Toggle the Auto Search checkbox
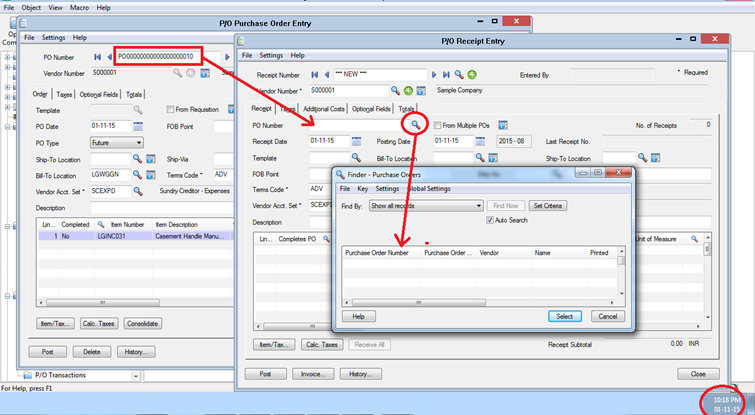Viewport: 755px width, 415px height. click(x=490, y=219)
